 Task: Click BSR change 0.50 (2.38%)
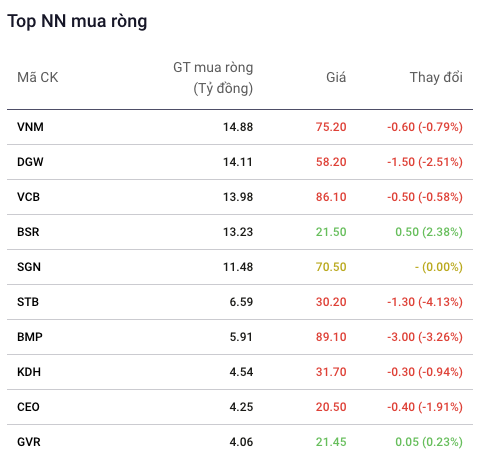[429, 232]
